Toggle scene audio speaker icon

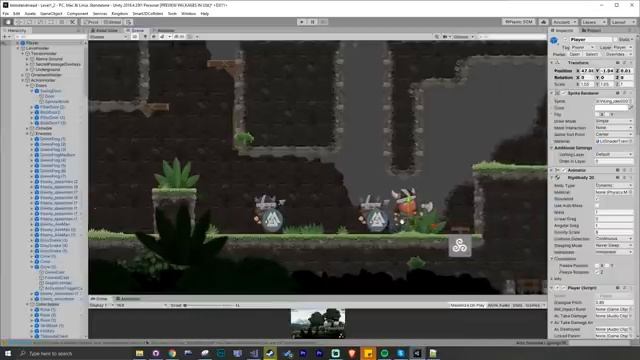coord(153,37)
